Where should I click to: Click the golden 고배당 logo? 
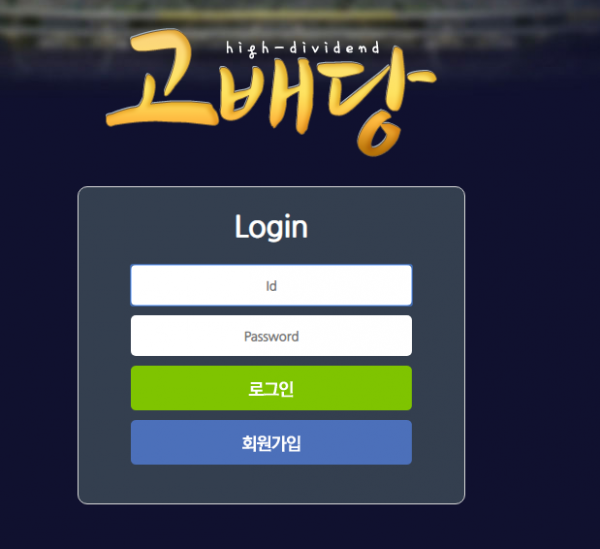point(271,92)
